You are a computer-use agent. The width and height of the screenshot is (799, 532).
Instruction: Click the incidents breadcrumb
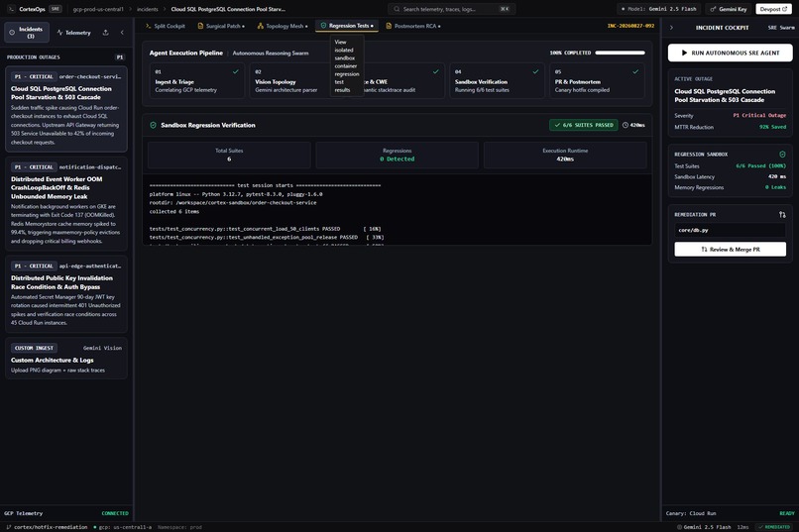pos(148,9)
